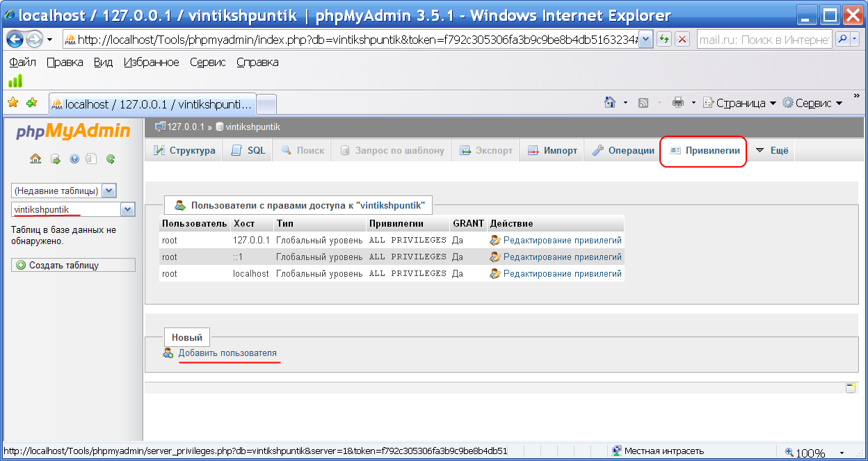Go back with the browser Back arrow
The height and width of the screenshot is (461, 868).
point(15,40)
